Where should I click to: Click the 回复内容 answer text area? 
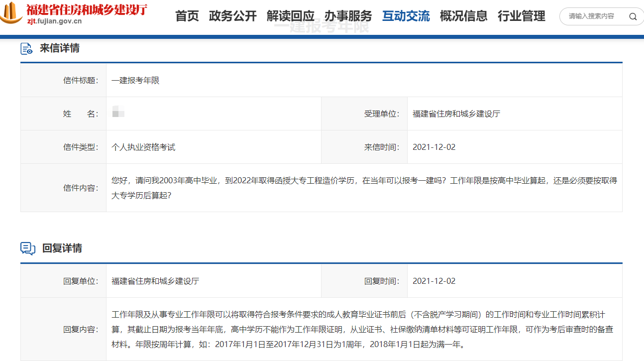point(348,329)
